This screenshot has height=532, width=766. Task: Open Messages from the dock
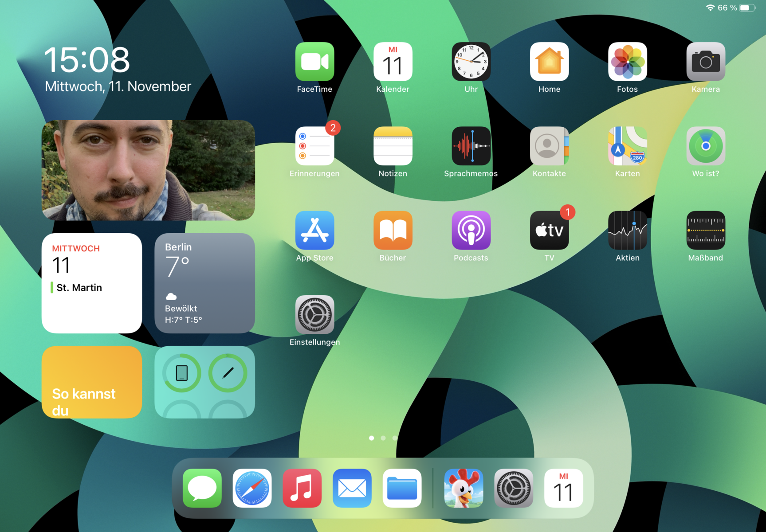click(202, 488)
